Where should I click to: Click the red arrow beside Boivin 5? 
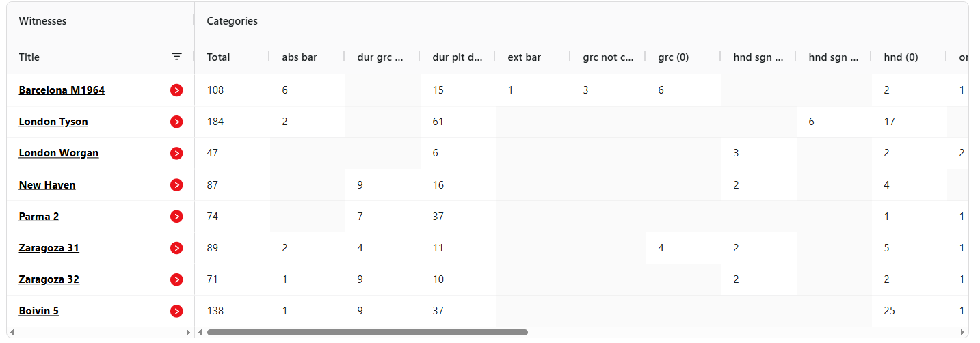(x=176, y=311)
